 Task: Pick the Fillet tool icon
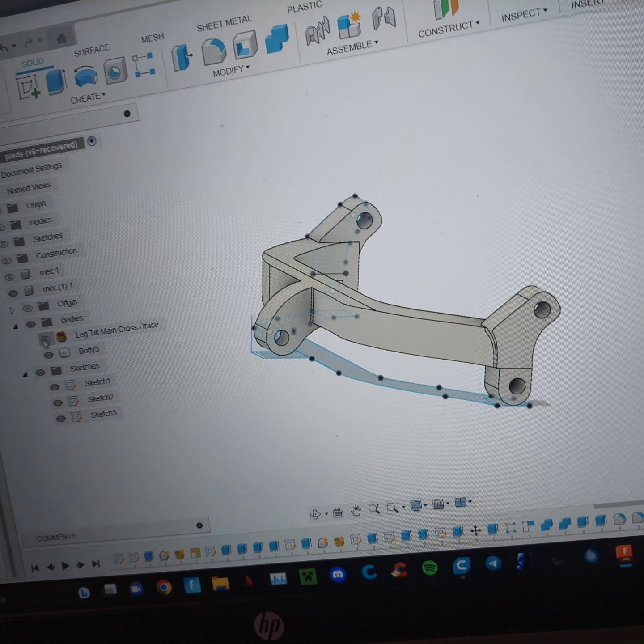point(213,51)
